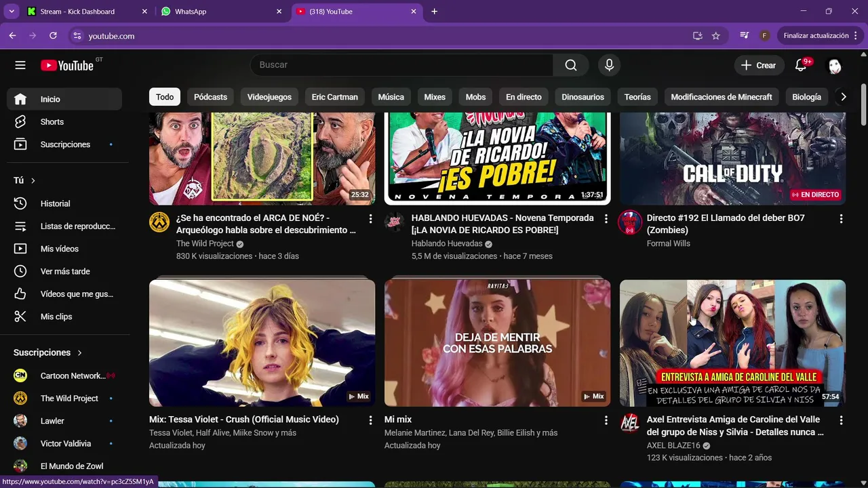Open Shorts from the sidebar
This screenshot has height=488, width=868.
64,122
